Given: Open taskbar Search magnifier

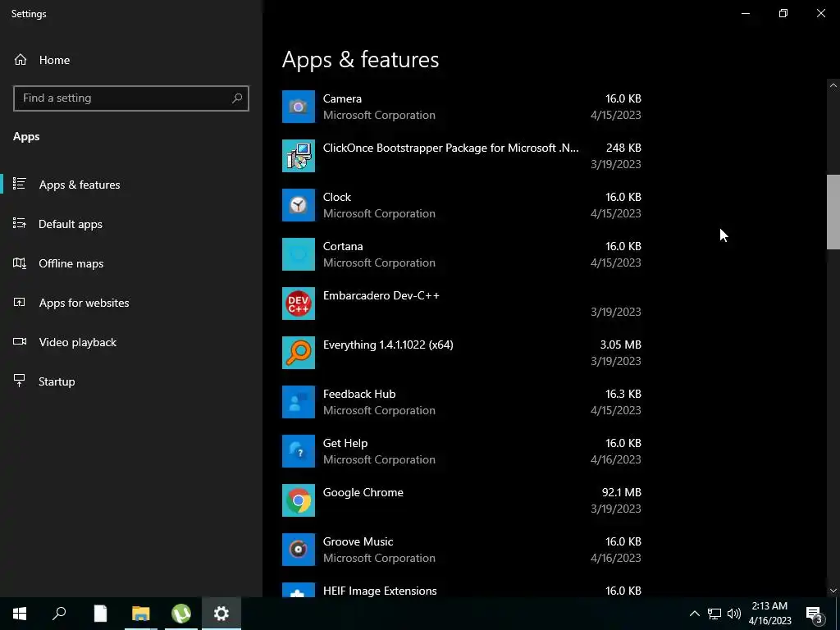Looking at the screenshot, I should coord(59,614).
